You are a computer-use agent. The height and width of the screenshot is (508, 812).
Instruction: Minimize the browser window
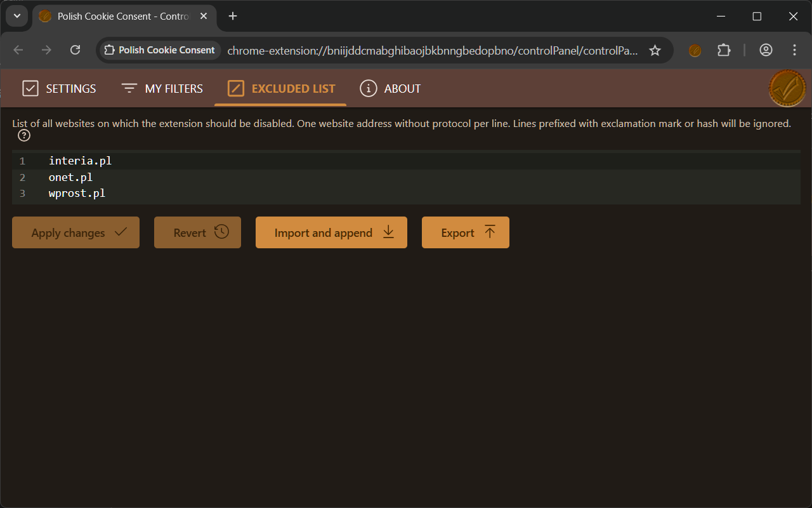pos(721,17)
